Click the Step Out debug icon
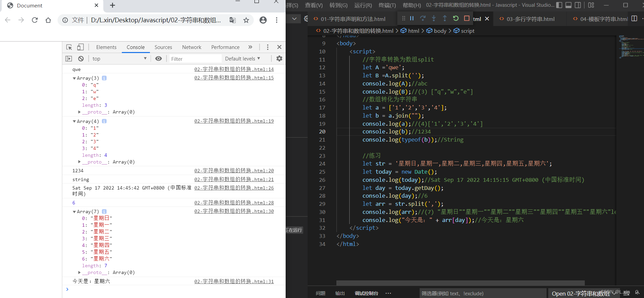The image size is (644, 298). (445, 18)
